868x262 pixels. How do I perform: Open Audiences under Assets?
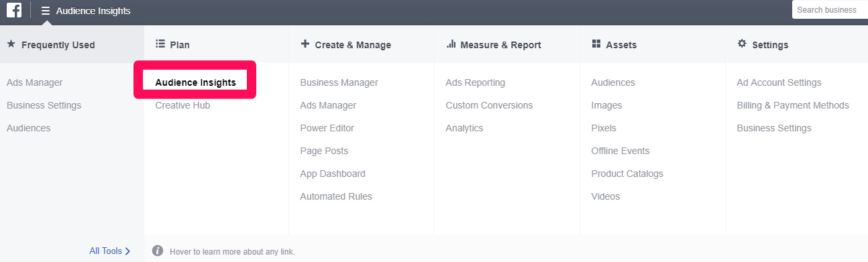613,82
